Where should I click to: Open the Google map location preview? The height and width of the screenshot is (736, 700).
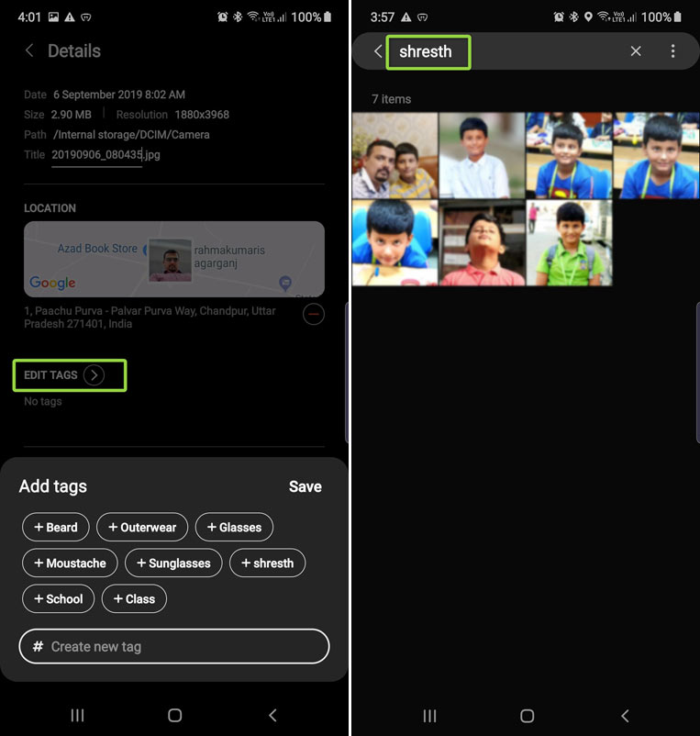point(174,259)
